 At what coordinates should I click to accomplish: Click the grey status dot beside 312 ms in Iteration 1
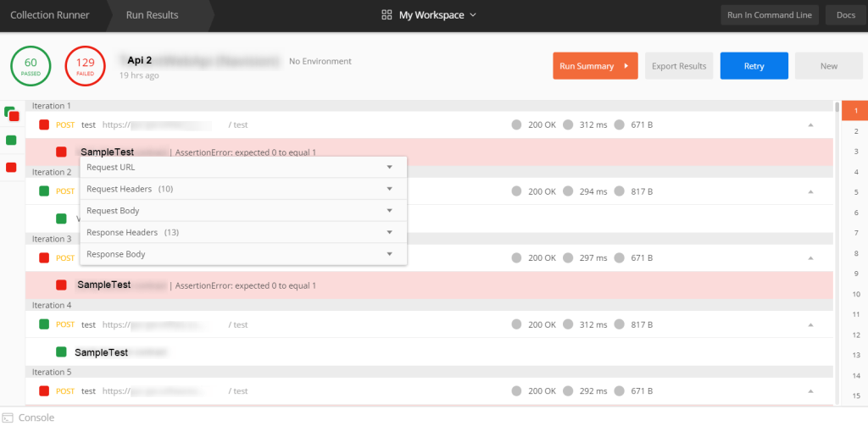coord(568,125)
